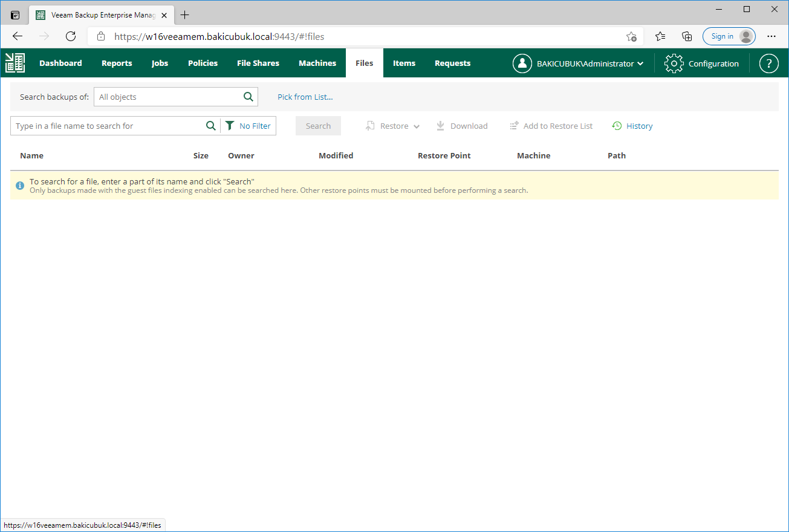Viewport: 789px width, 532px height.
Task: Click the History clock icon
Action: coord(617,126)
